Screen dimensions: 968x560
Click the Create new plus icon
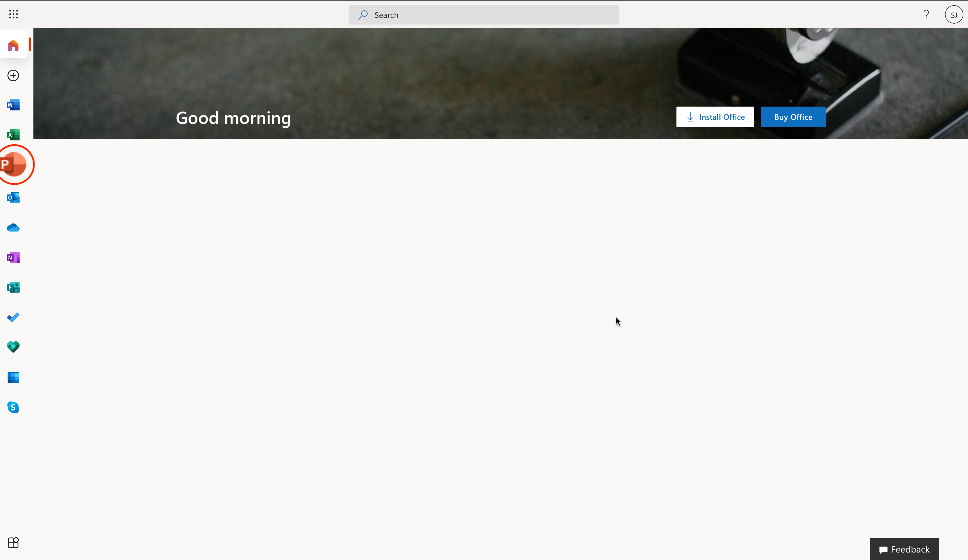coord(14,75)
